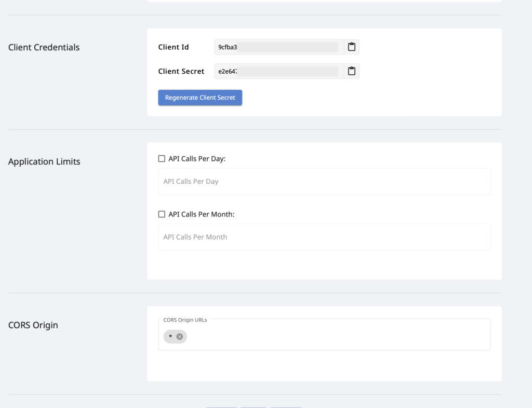Click the "API Calls Per Day:" label text
The width and height of the screenshot is (532, 408).
click(x=197, y=159)
